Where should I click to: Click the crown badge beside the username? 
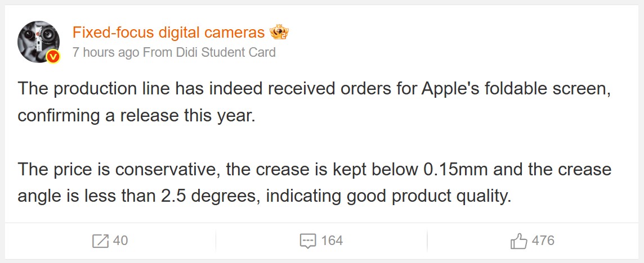pos(279,33)
